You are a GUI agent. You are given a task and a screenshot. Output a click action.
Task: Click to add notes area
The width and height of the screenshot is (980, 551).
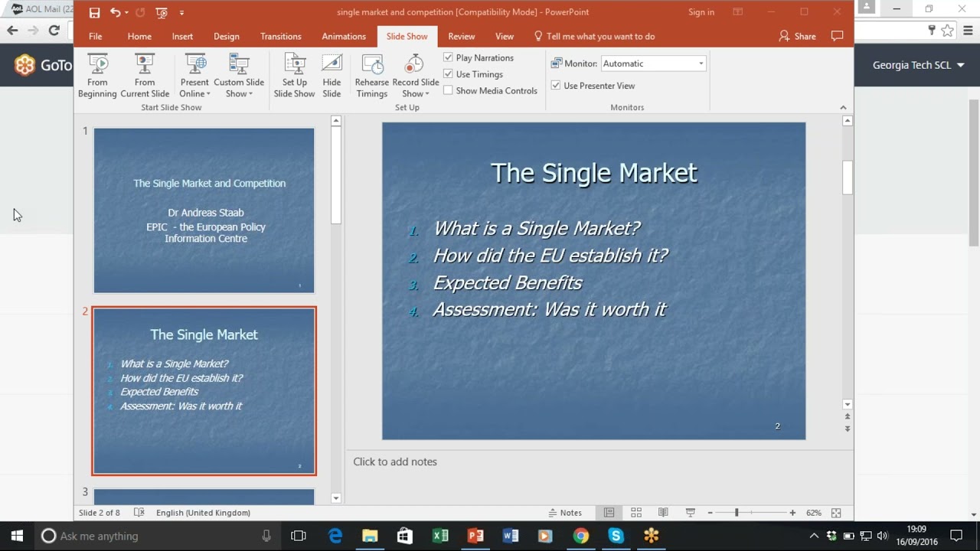395,461
